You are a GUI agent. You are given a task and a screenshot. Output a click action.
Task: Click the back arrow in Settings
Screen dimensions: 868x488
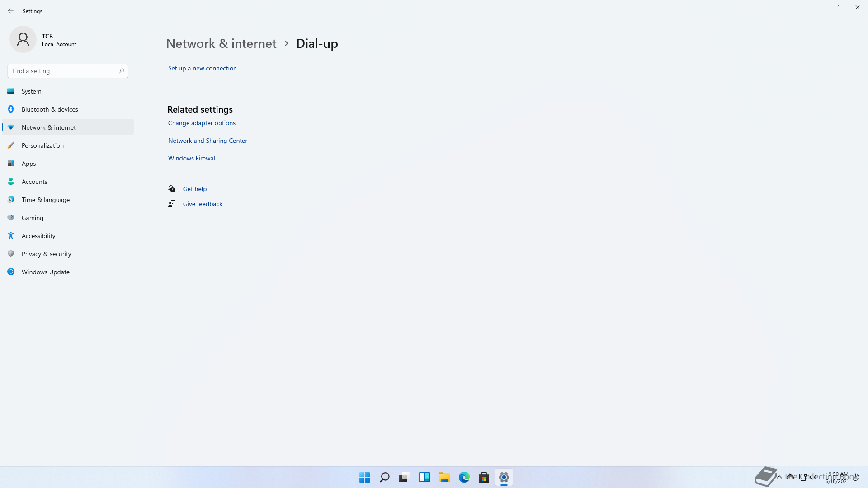pos(11,11)
